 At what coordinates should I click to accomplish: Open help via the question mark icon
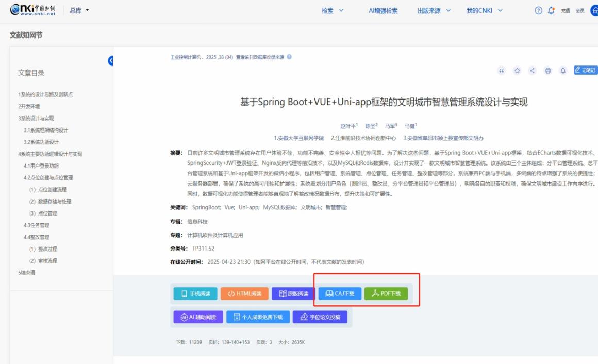click(539, 11)
